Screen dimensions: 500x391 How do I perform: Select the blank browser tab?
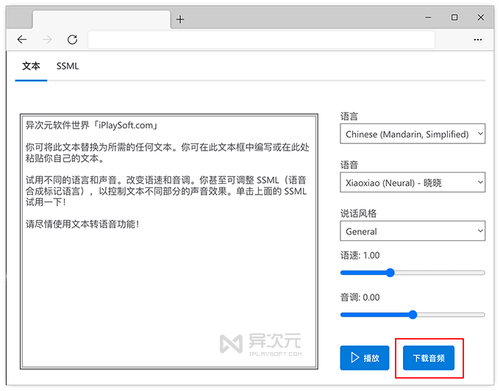coord(101,19)
